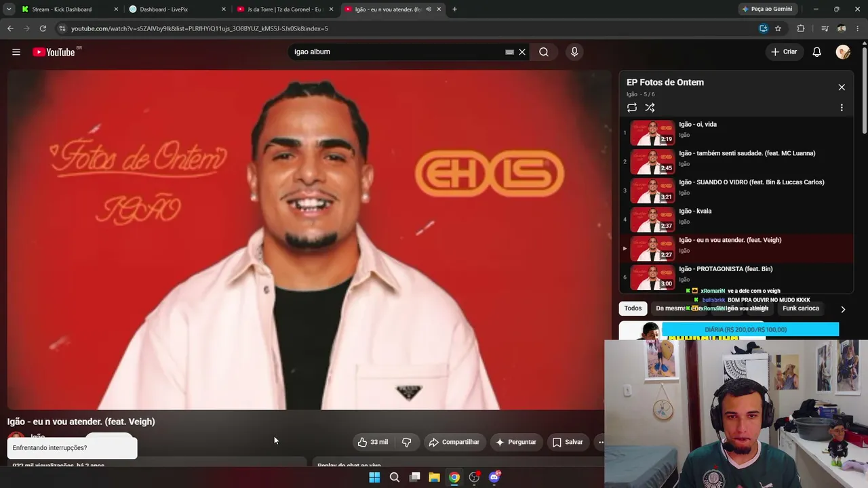The height and width of the screenshot is (488, 868).
Task: Share the video via Compartilhar
Action: pyautogui.click(x=455, y=442)
